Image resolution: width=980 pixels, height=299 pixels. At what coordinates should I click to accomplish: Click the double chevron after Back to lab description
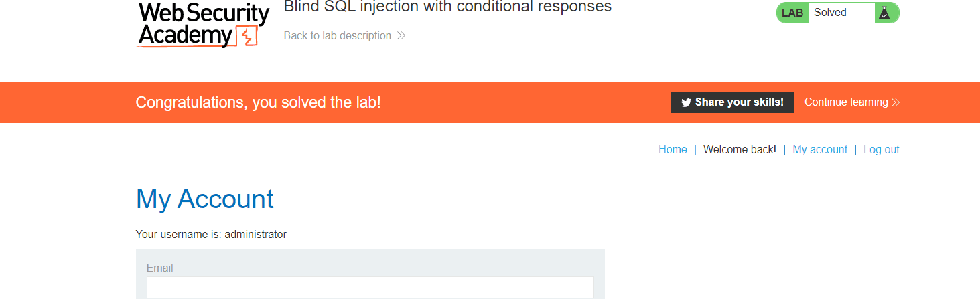pos(401,35)
